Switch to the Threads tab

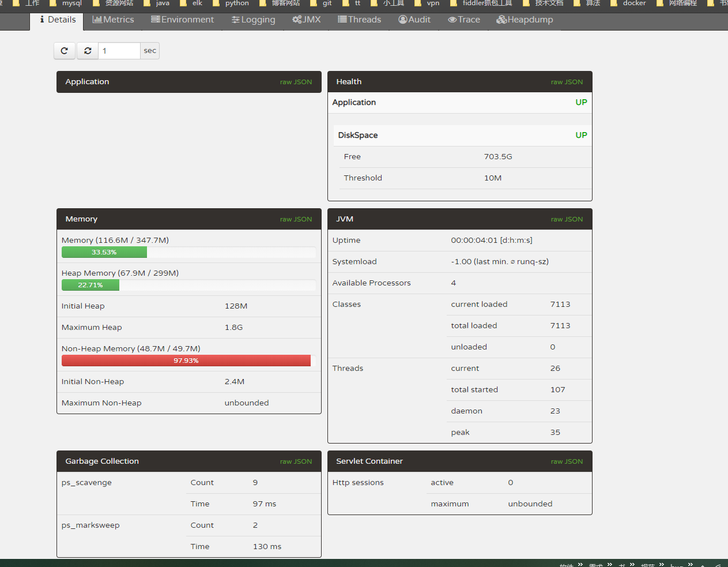point(359,20)
